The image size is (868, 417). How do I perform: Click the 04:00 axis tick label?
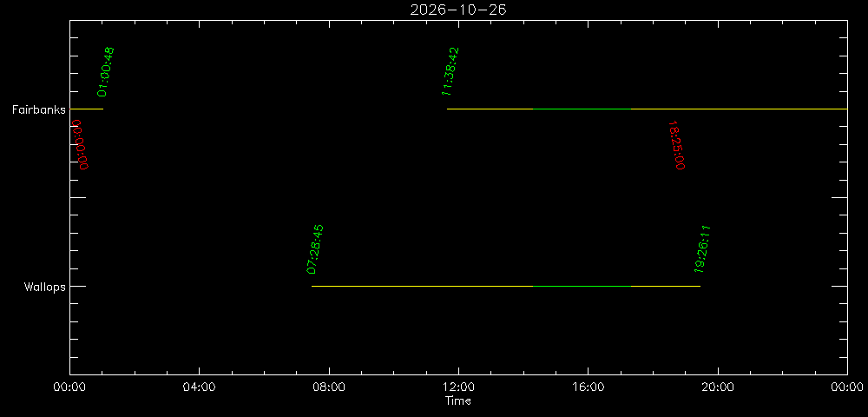coord(200,387)
